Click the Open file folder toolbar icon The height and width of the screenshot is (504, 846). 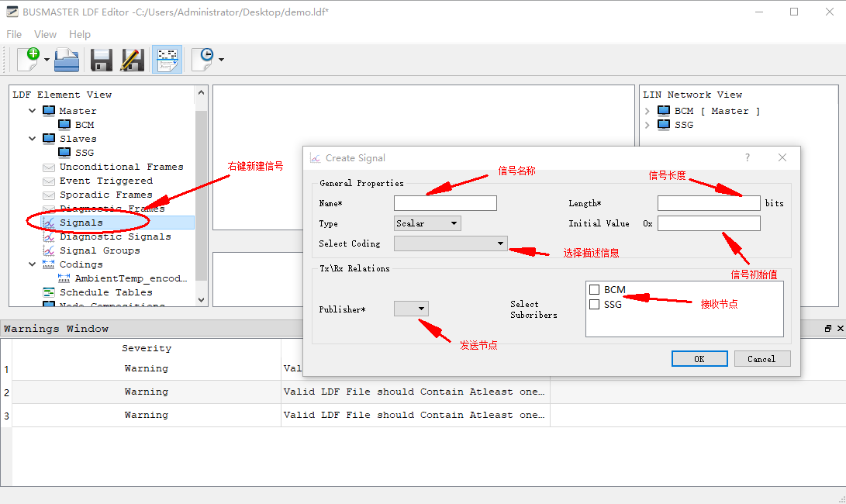tap(67, 60)
